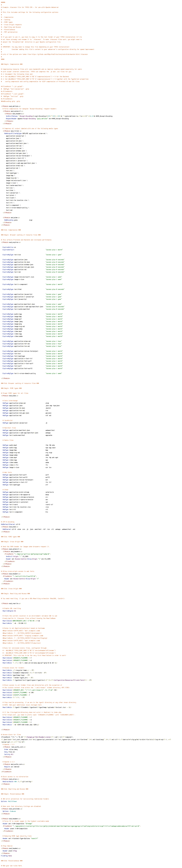Click the '# Enable URL rewriting' comment
This screenshot has width=182, height=868.
[x=12, y=608]
